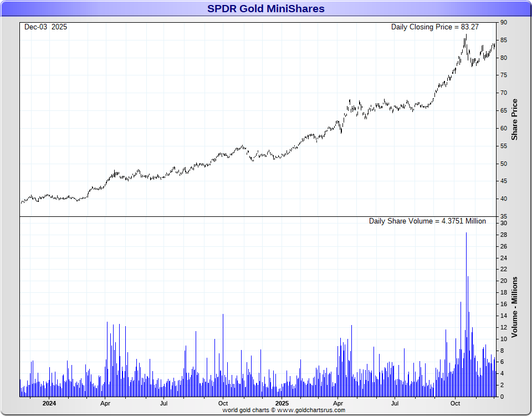Click the 20 tick on the volume axis
The image size is (532, 416).
[504, 281]
